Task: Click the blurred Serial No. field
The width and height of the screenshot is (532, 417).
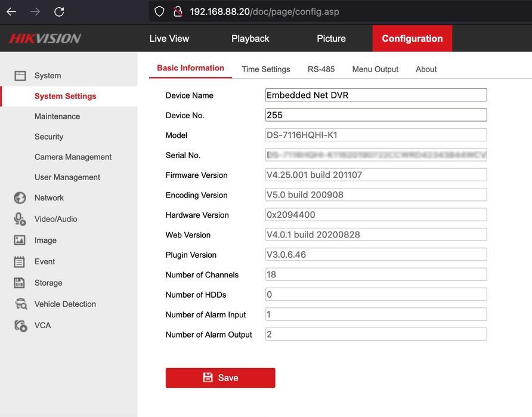Action: coord(376,155)
